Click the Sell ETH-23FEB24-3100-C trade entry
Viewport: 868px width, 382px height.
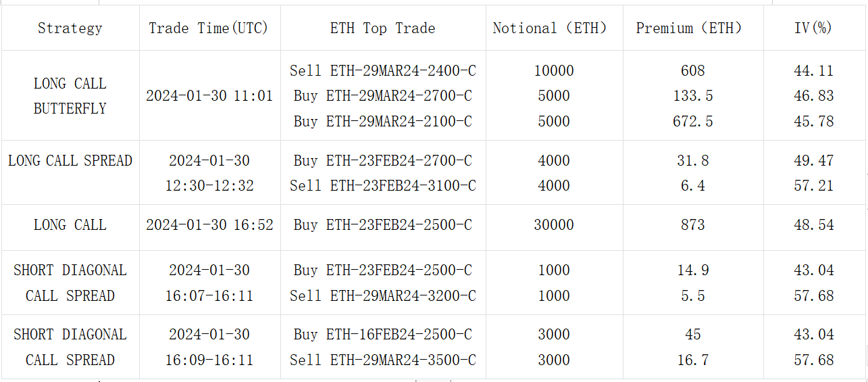383,186
